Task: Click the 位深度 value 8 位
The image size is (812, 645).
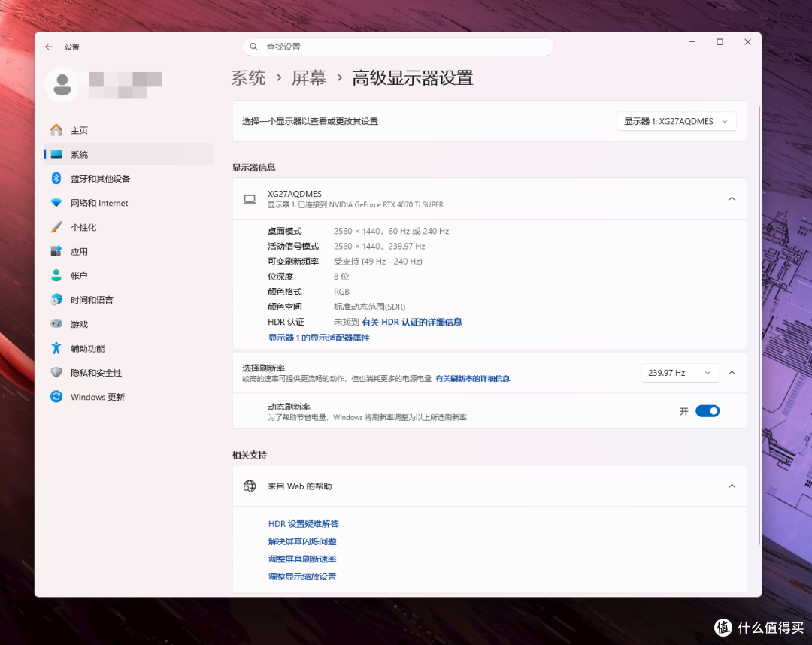Action: click(341, 277)
